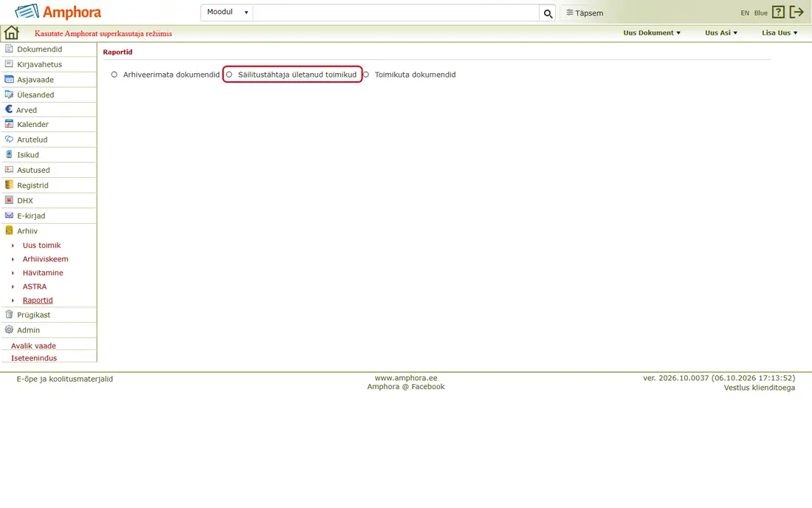Open ASTRA under Arhiiv
Screen dimensions: 812x508
(34, 286)
